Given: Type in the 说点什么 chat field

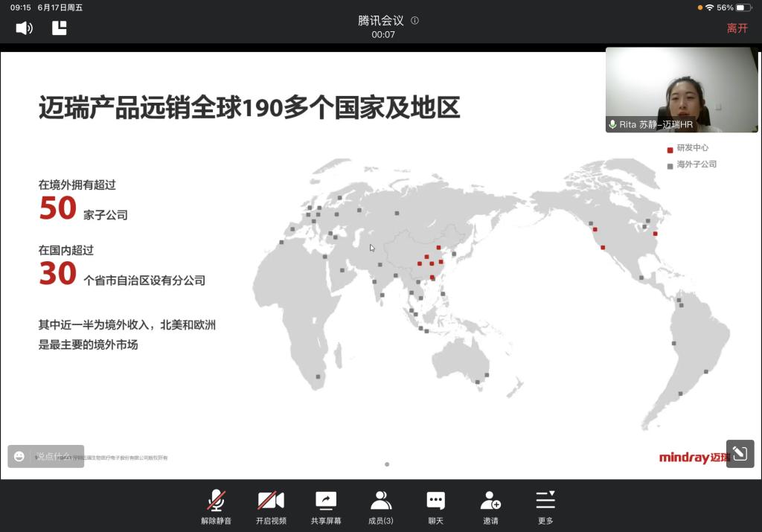Looking at the screenshot, I should pos(54,456).
